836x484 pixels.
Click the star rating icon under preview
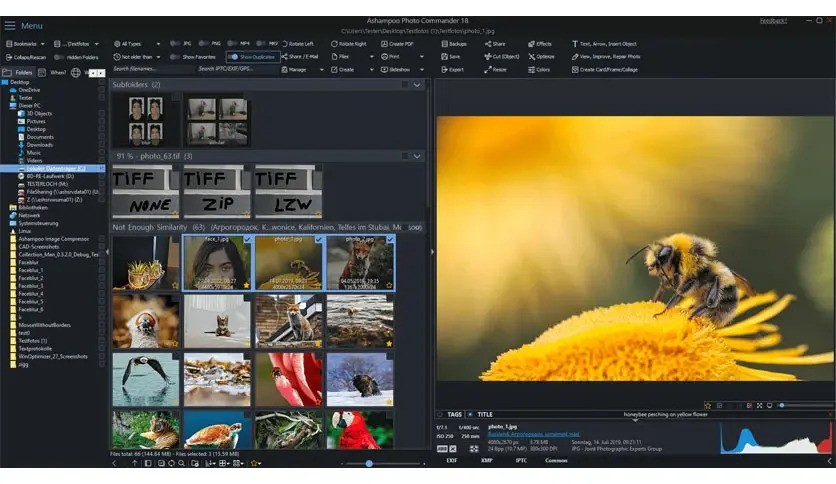708,406
